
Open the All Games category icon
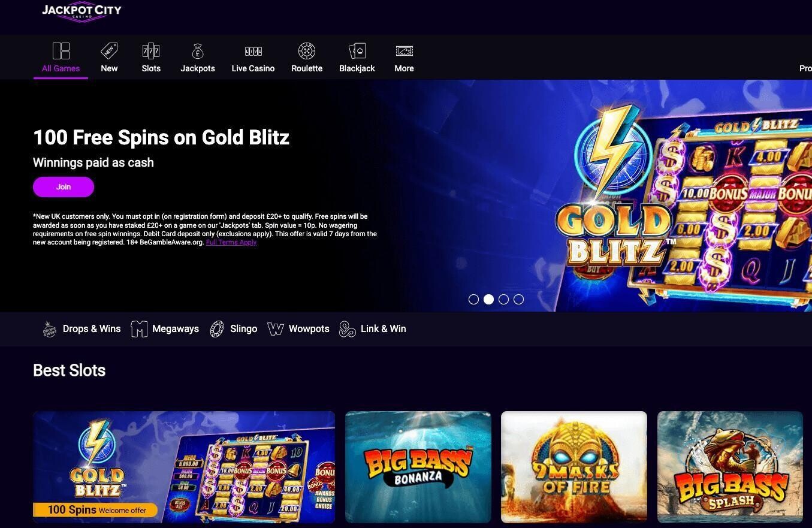point(61,51)
